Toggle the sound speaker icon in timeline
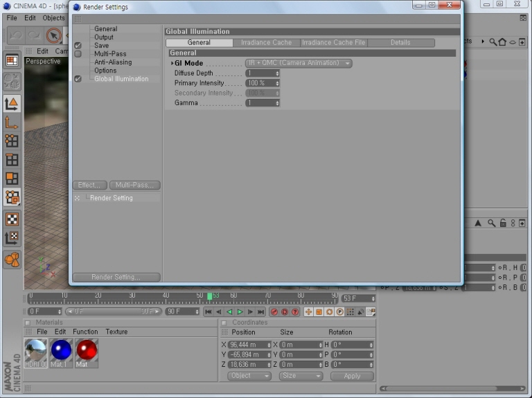The width and height of the screenshot is (532, 398). (x=361, y=311)
